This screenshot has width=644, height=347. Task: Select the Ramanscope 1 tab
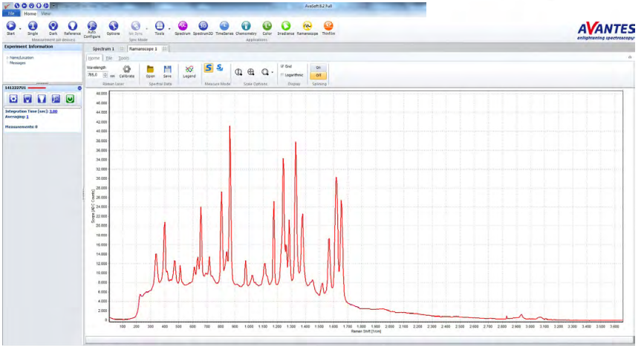pos(143,49)
